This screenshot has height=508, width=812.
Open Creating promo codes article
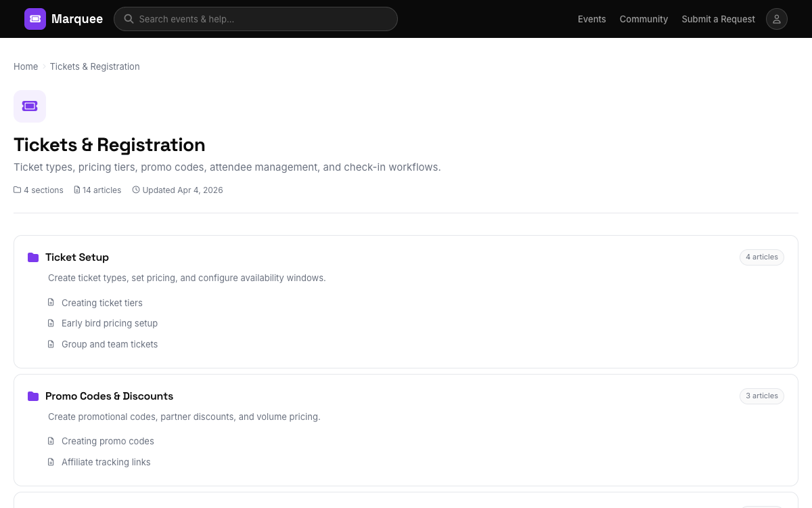[108, 441]
